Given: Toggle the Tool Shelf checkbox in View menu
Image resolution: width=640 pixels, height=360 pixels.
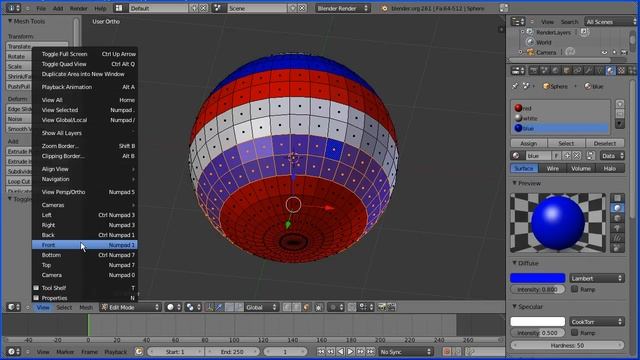Looking at the screenshot, I should coord(36,288).
